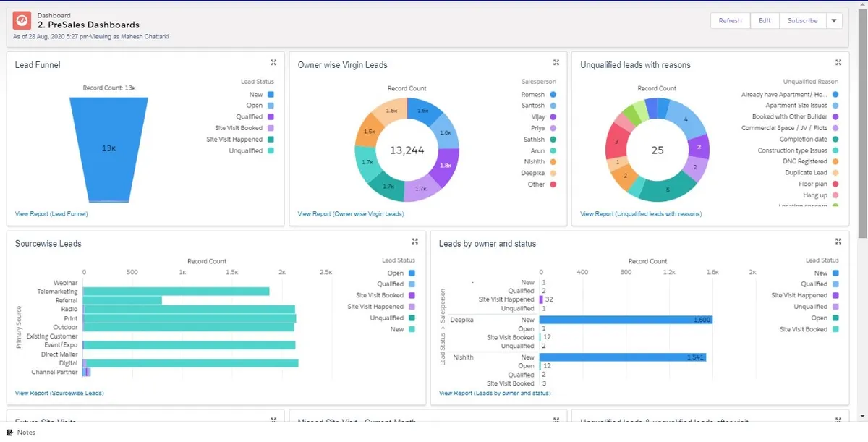Click Deepika swatch in Salesperson legend
868x442 pixels.
click(x=553, y=173)
